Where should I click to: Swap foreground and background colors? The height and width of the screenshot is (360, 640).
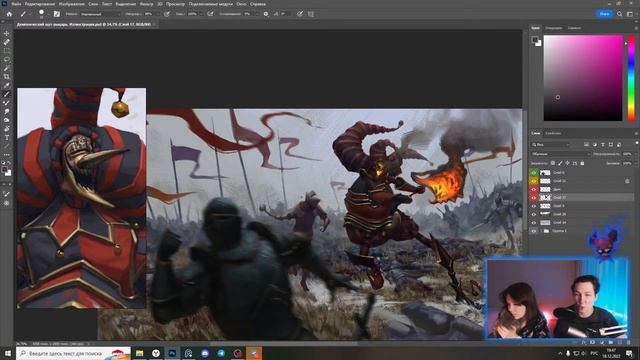(x=9, y=163)
